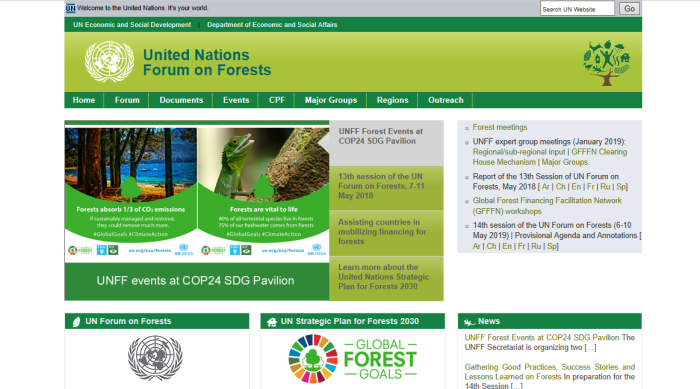
Task: Open 13th Session report in Fr
Action: (x=591, y=187)
